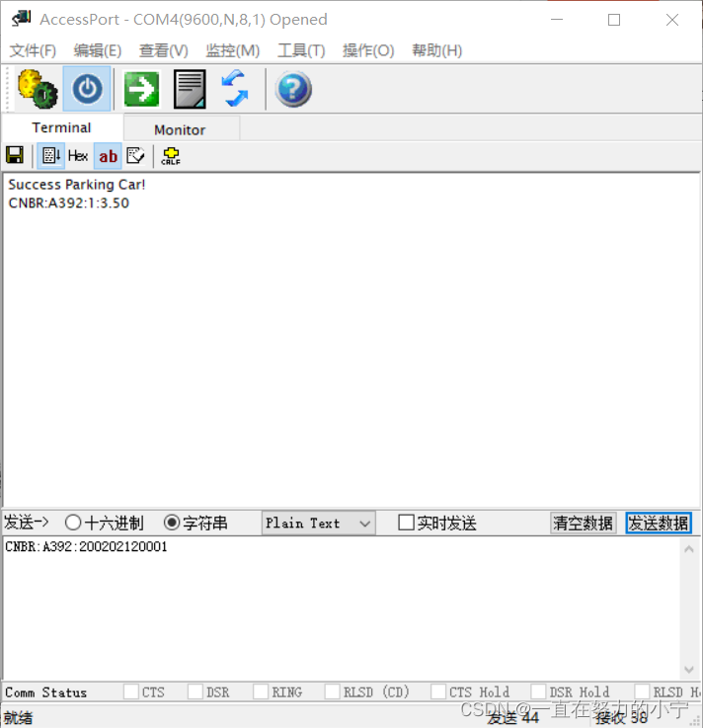Click the 'Success Parking Car!' received line
This screenshot has height=728, width=703.
pos(77,185)
